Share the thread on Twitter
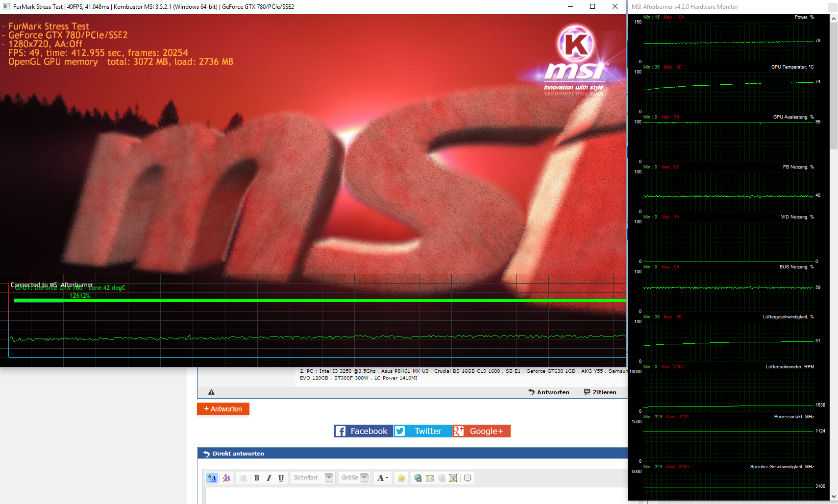838x504 pixels. coord(422,431)
